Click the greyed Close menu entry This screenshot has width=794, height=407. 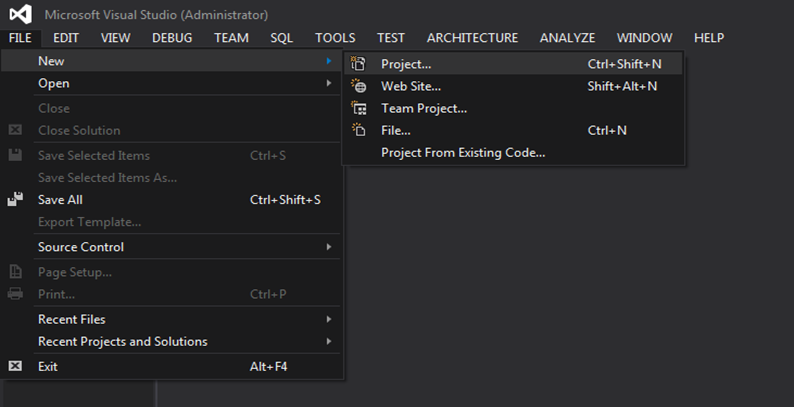[x=171, y=108]
